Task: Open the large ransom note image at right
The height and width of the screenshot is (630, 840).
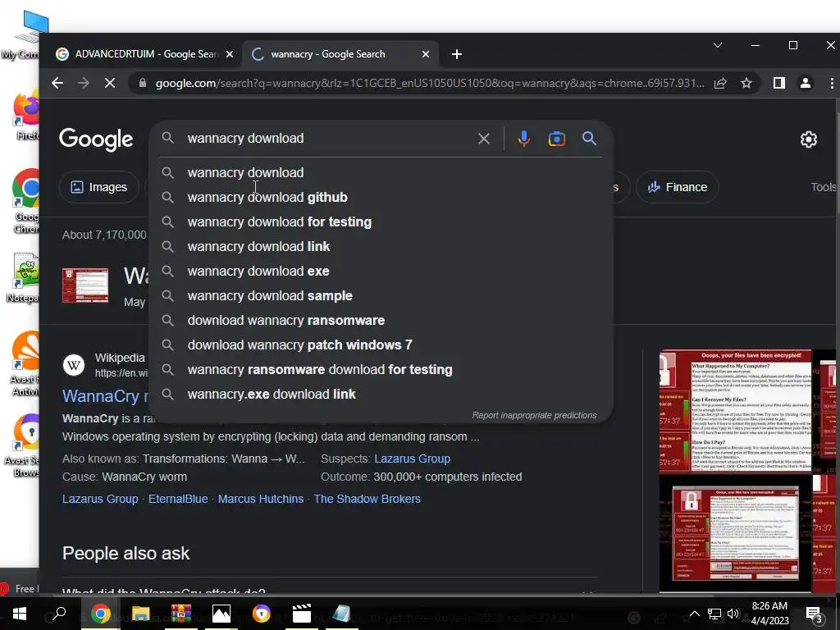Action: point(735,412)
